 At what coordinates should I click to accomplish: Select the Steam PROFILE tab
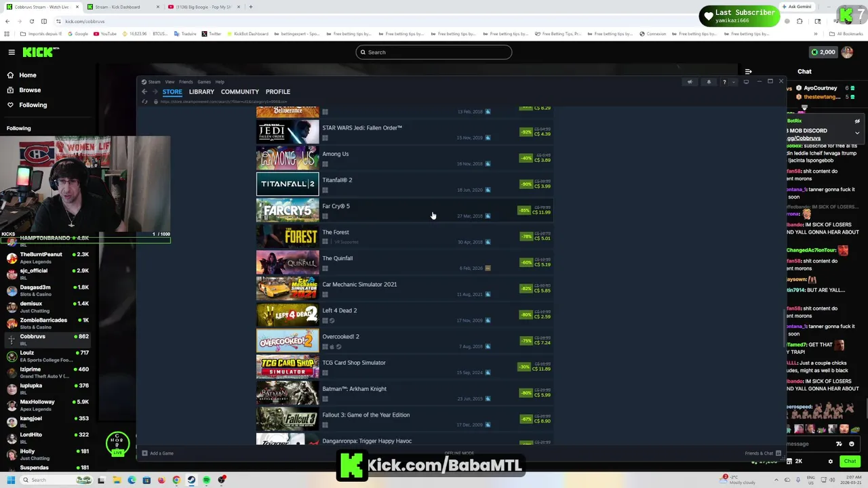[x=278, y=91]
